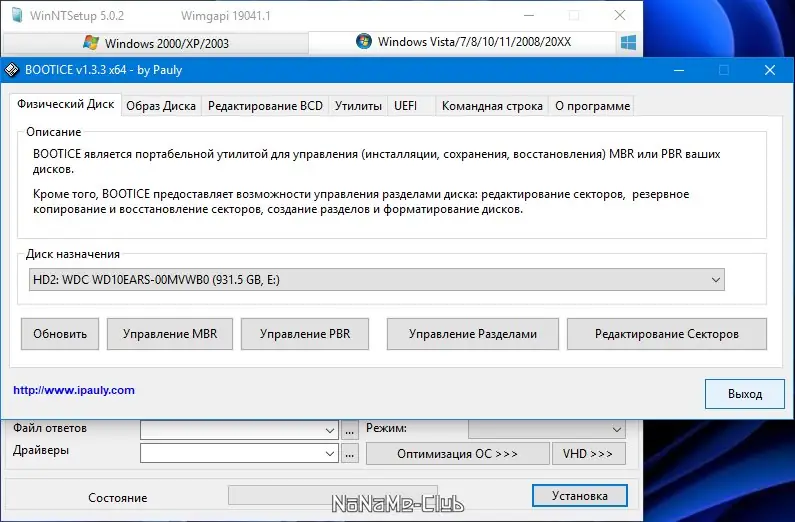The image size is (795, 522).
Task: Click Оптимизация ОС >>> in WinNTSetup
Action: tap(457, 454)
